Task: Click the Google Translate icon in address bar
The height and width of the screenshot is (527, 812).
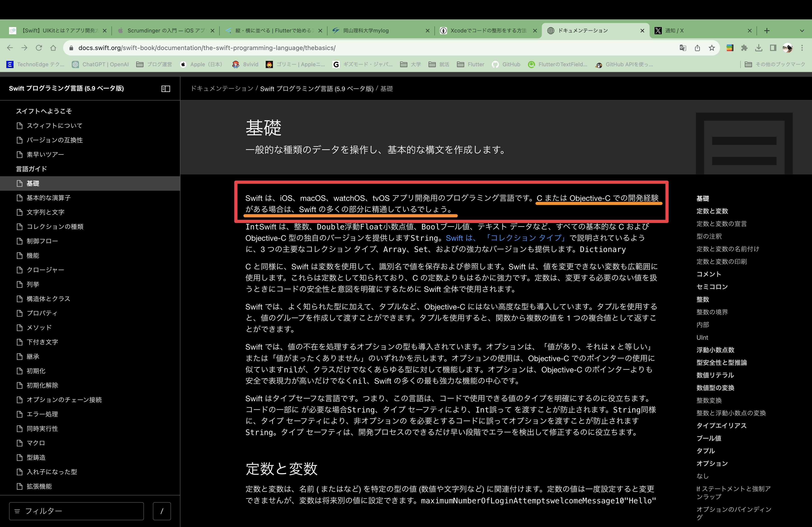Action: pyautogui.click(x=683, y=48)
